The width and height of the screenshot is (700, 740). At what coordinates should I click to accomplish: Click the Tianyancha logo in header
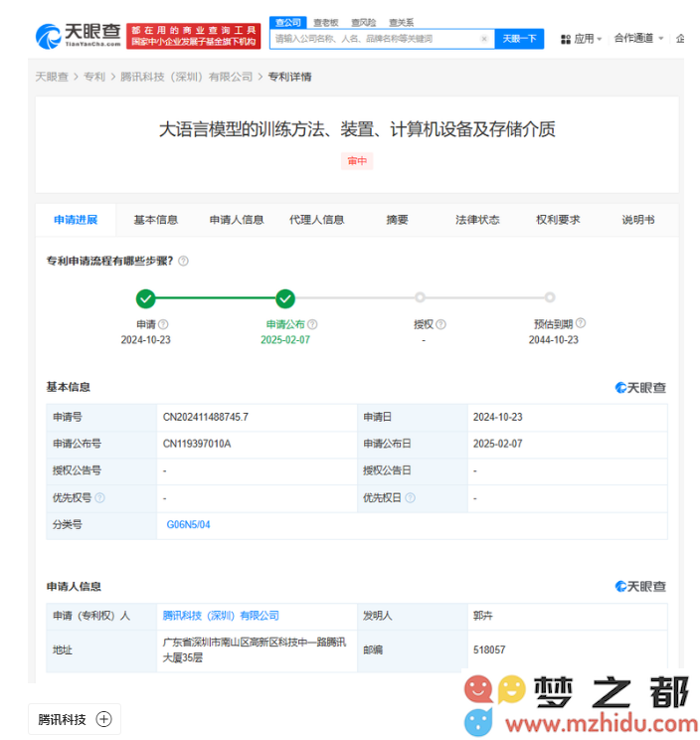[78, 37]
